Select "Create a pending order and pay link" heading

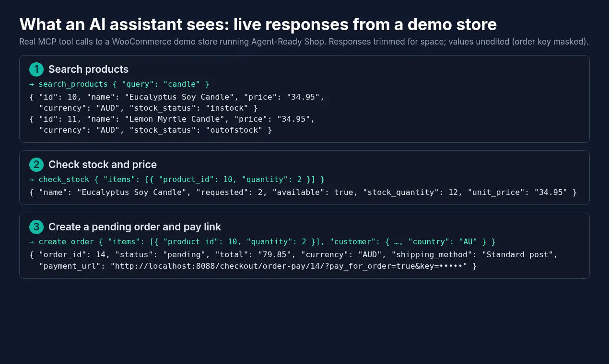pyautogui.click(x=135, y=227)
